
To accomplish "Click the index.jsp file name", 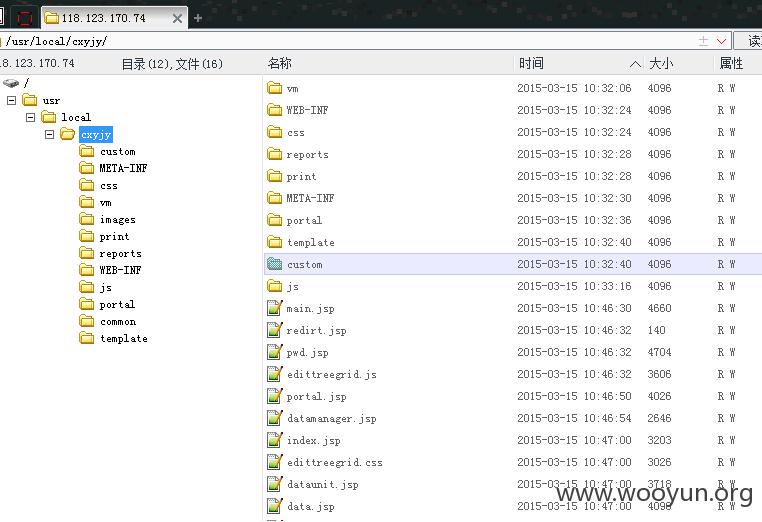I will tap(313, 440).
